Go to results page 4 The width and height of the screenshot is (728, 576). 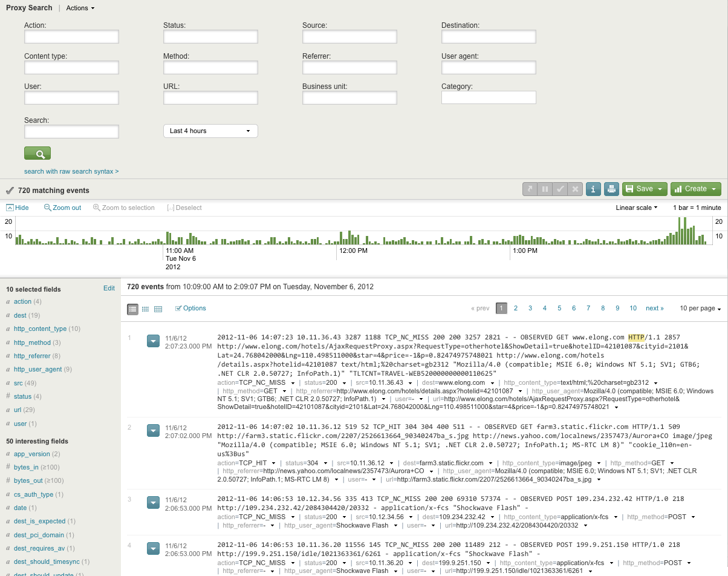pyautogui.click(x=545, y=309)
